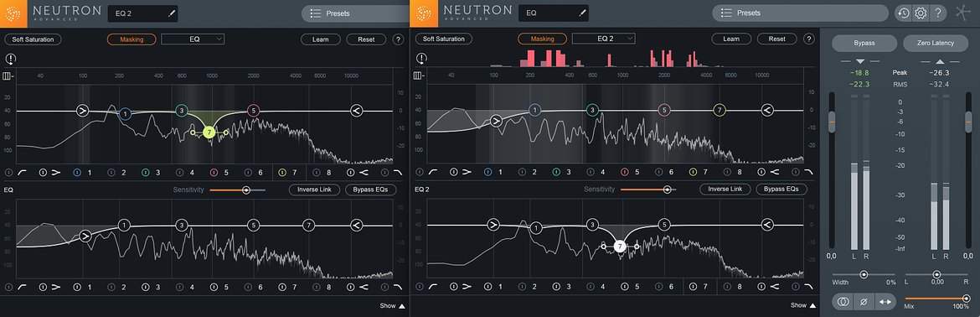Open Presets menu in right window
This screenshot has width=980, height=317.
coord(800,13)
